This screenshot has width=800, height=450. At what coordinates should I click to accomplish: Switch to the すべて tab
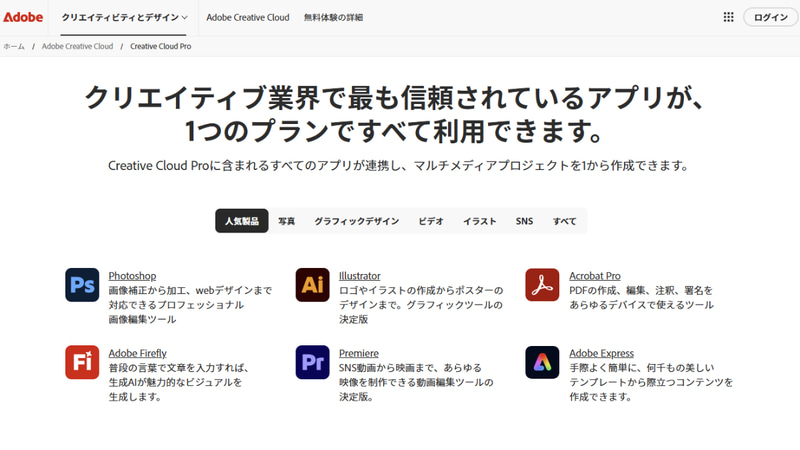coord(564,221)
